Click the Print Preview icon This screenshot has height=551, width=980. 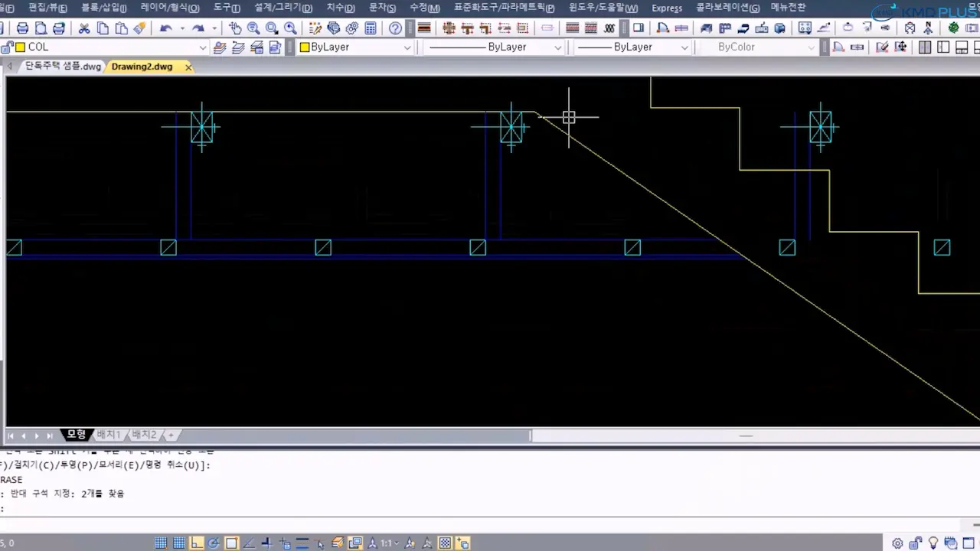point(41,28)
